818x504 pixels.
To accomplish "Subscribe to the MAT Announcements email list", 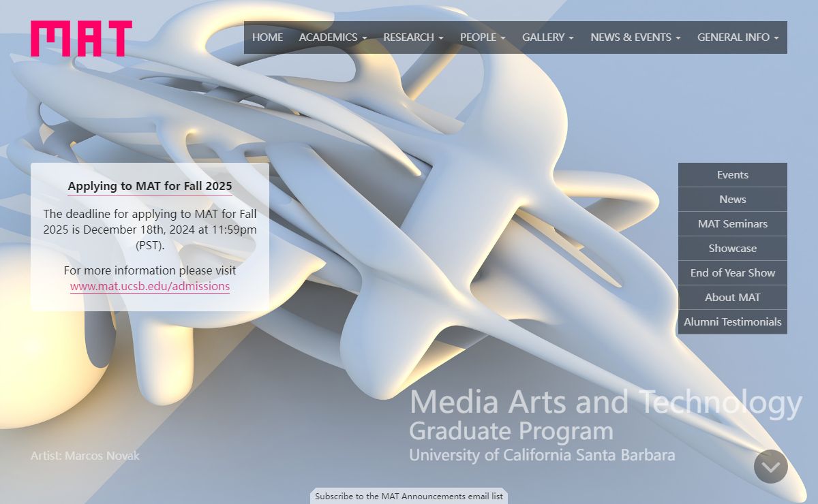I will coord(409,496).
